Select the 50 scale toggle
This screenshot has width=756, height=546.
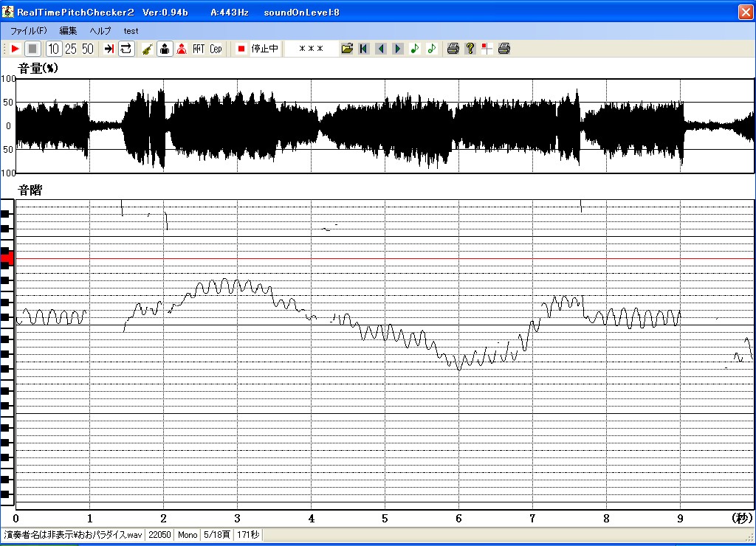click(x=87, y=49)
